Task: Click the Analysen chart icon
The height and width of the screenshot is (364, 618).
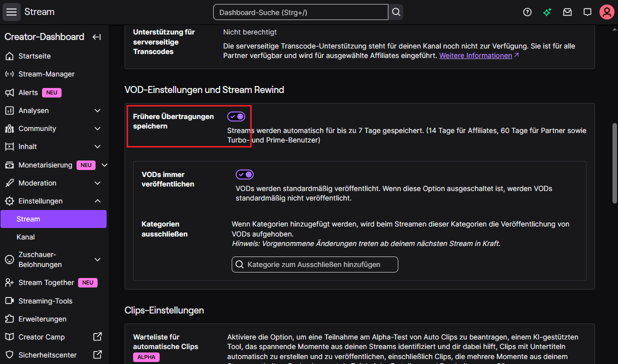Action: [9, 110]
